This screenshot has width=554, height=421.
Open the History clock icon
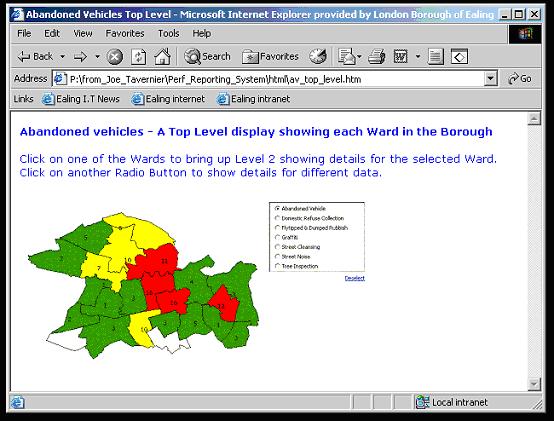click(318, 57)
